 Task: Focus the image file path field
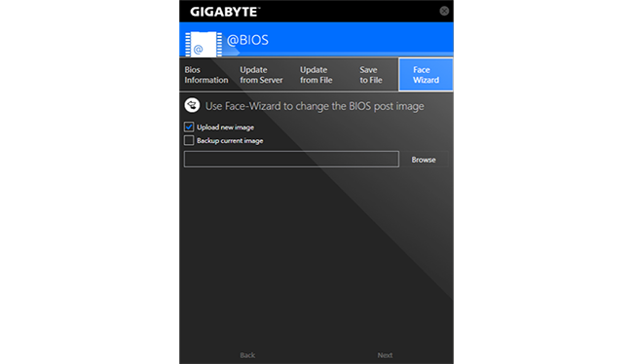tap(291, 159)
